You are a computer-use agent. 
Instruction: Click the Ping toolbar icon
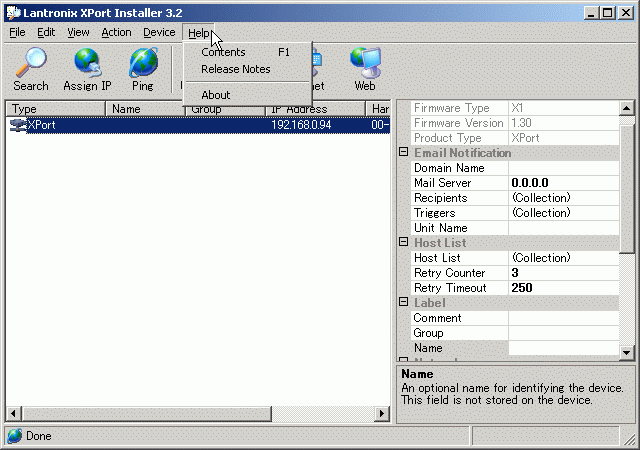143,62
